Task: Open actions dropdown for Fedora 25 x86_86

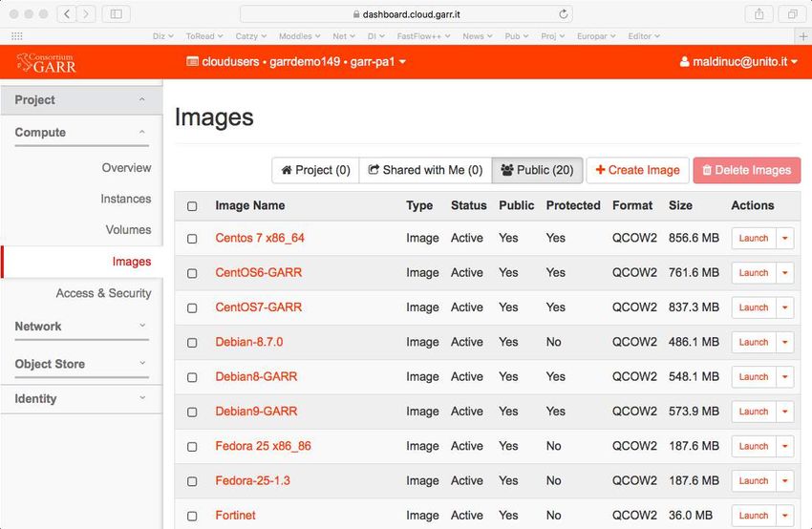Action: [785, 446]
